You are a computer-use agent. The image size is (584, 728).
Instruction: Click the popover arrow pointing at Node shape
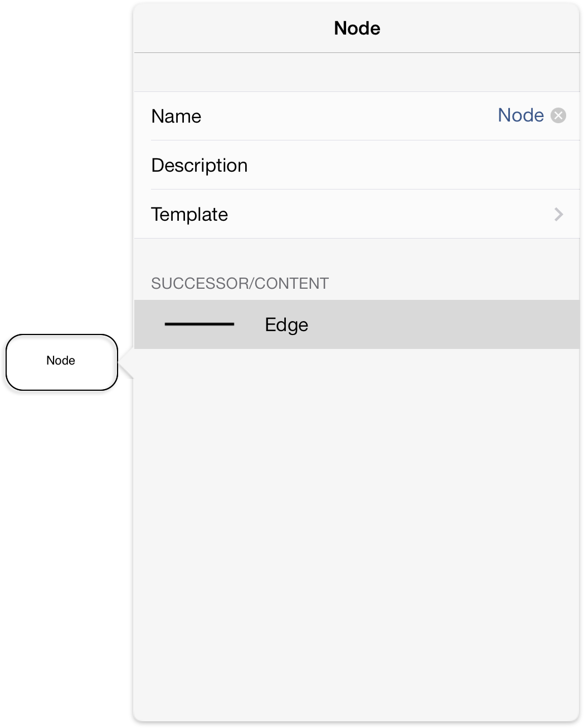point(126,363)
